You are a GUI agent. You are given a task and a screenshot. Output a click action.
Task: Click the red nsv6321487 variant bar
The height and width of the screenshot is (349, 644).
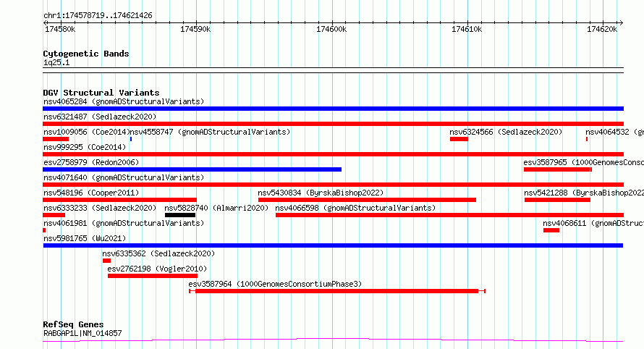tap(333, 124)
